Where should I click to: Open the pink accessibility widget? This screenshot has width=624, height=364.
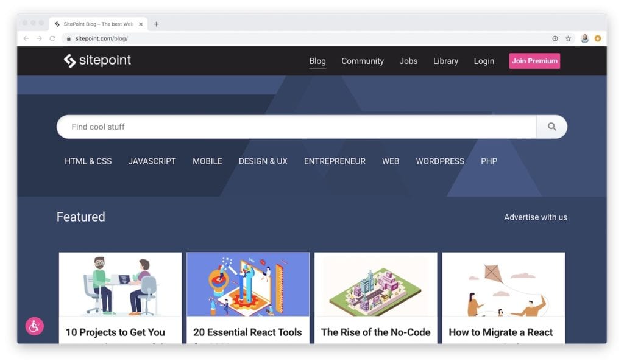tap(35, 326)
